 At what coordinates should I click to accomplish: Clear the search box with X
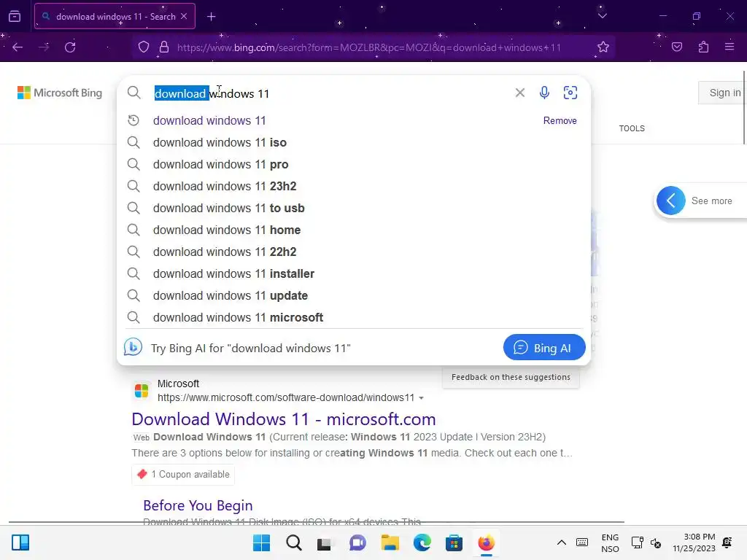519,93
